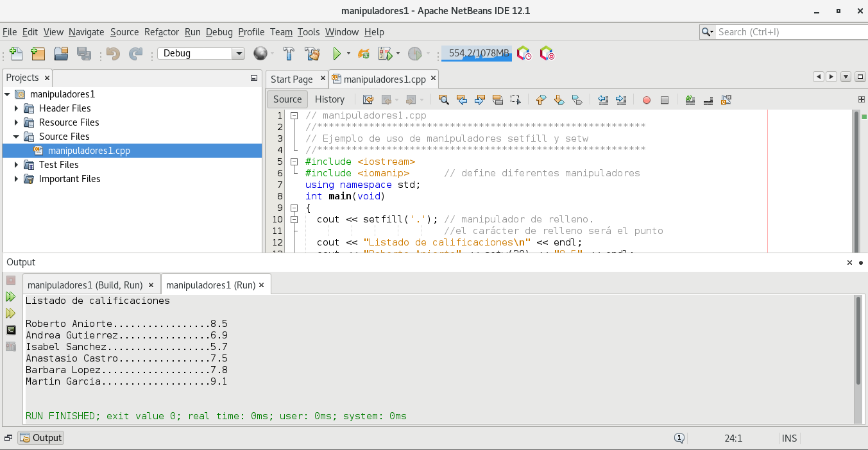
Task: Open the Debug configuration dropdown
Action: pyautogui.click(x=239, y=54)
